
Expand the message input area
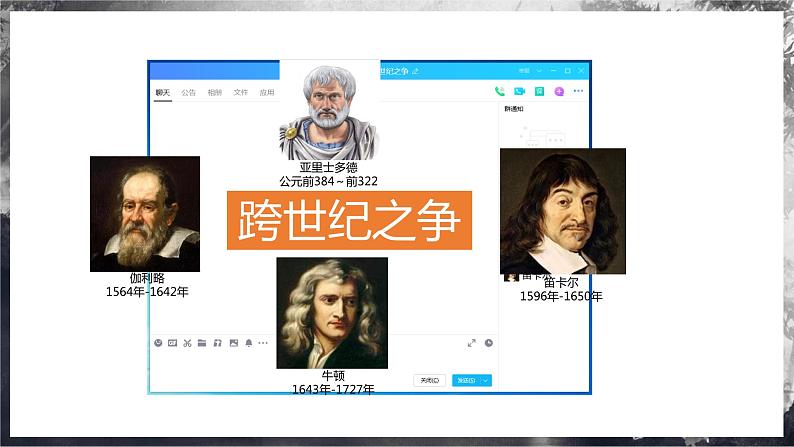pos(471,343)
